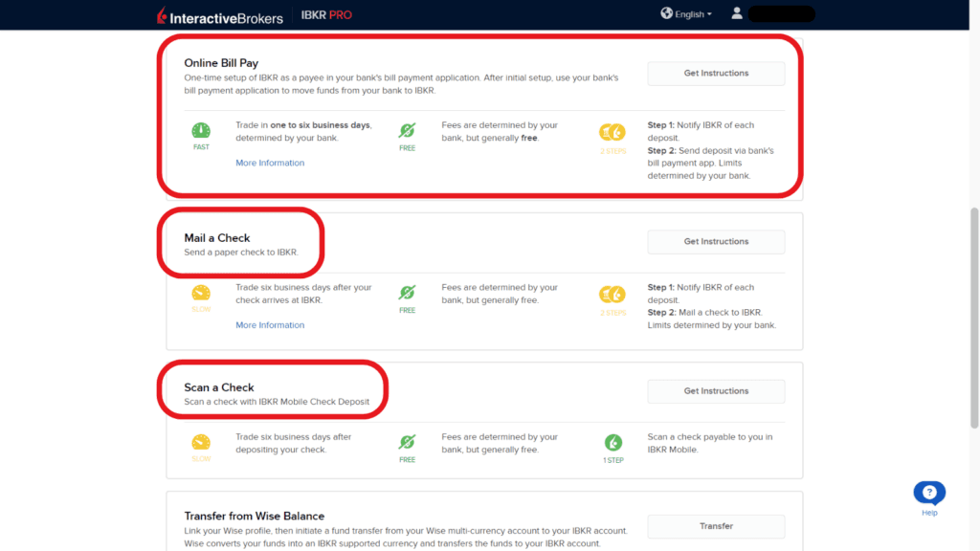The width and height of the screenshot is (980, 551).
Task: Open the English language dropdown
Action: click(x=687, y=13)
